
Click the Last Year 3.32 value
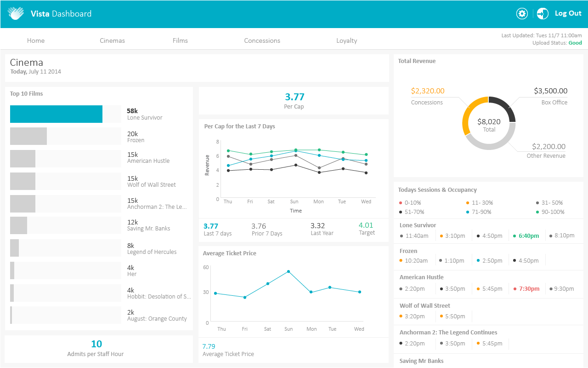[318, 226]
